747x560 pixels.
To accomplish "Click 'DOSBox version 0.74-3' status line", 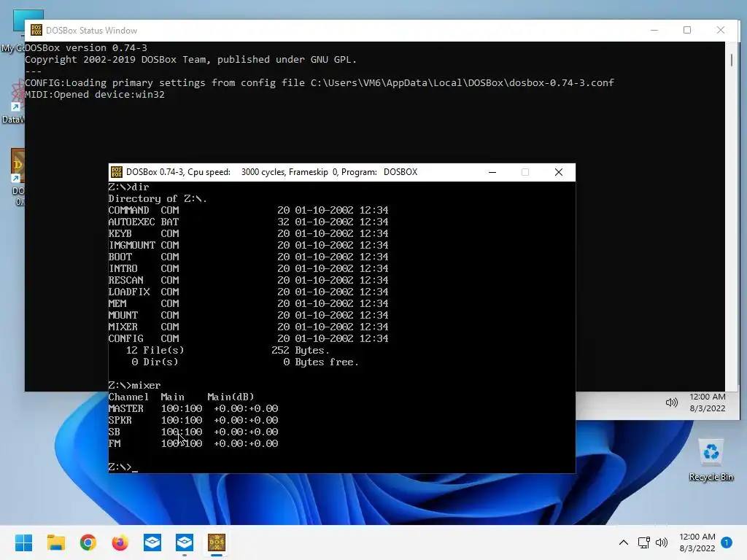I will coord(86,47).
